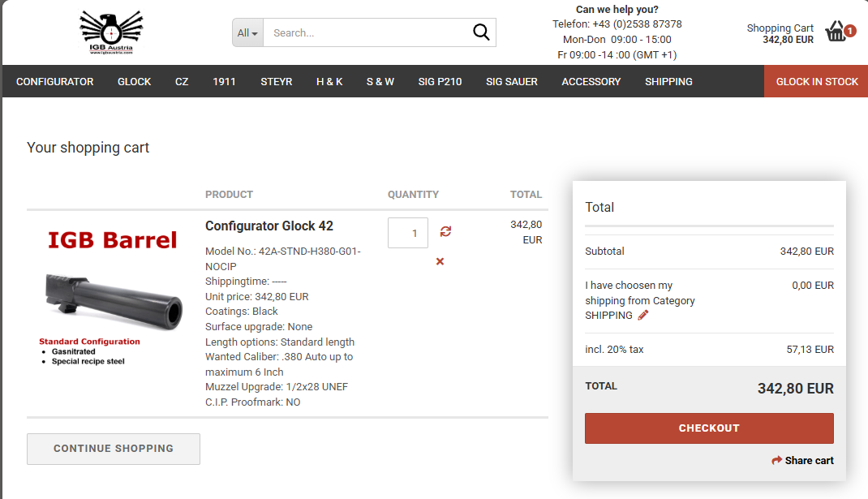Open the CZ menu item
The height and width of the screenshot is (499, 868).
tap(182, 81)
